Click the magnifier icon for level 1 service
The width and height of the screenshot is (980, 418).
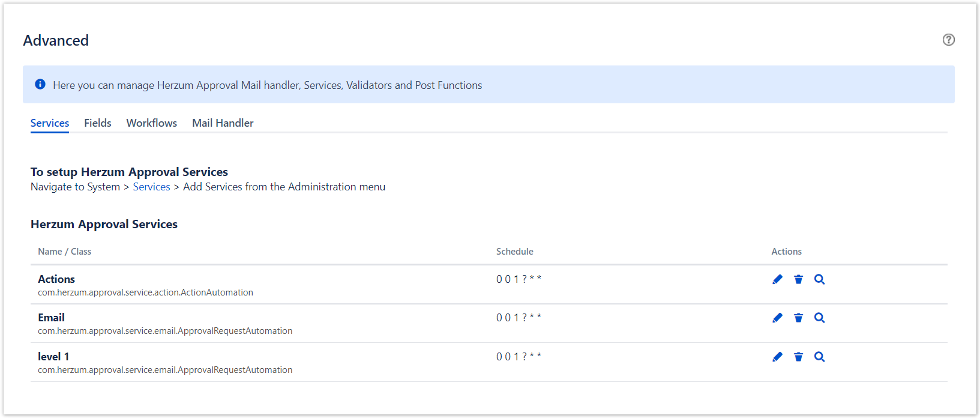pyautogui.click(x=819, y=357)
